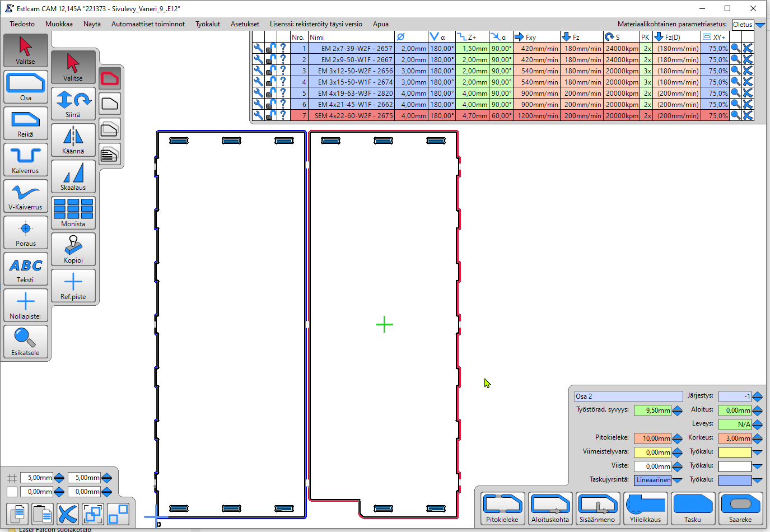Switch to stacked shapes selection mode
The height and width of the screenshot is (532, 770).
tap(110, 129)
